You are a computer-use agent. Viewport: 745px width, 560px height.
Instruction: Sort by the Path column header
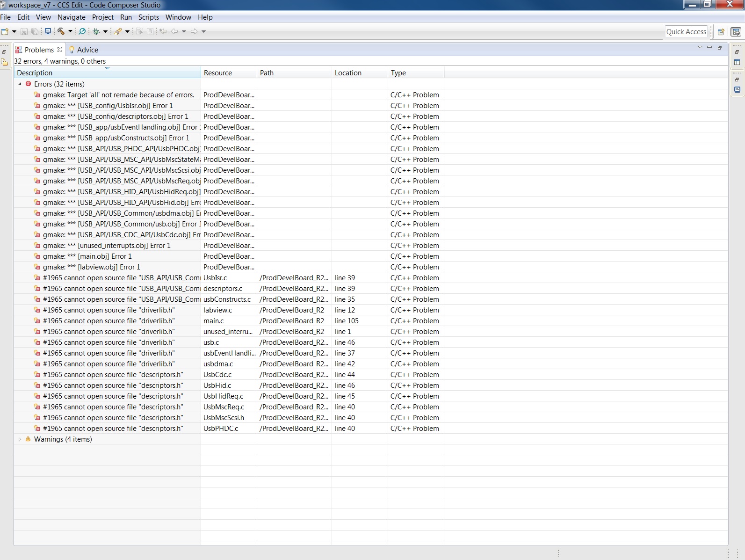point(294,73)
